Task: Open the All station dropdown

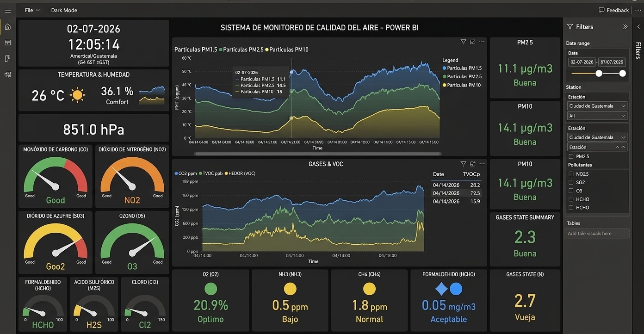Action: click(597, 116)
